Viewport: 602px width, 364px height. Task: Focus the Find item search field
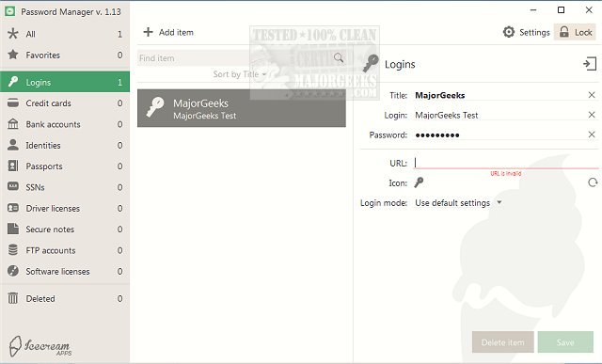tap(242, 58)
